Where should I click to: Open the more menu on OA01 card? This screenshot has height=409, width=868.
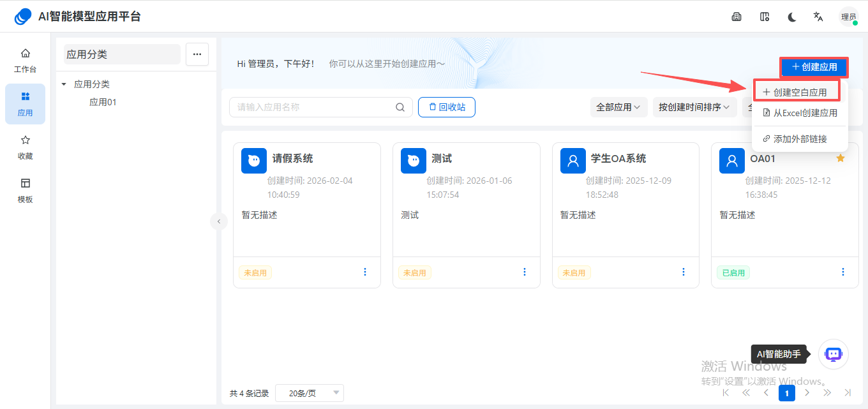tap(843, 272)
